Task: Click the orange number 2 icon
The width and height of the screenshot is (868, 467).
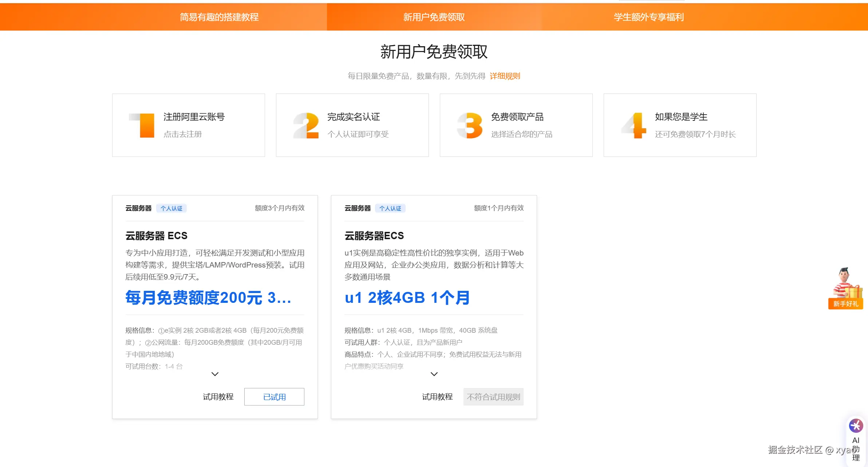Action: (x=306, y=125)
